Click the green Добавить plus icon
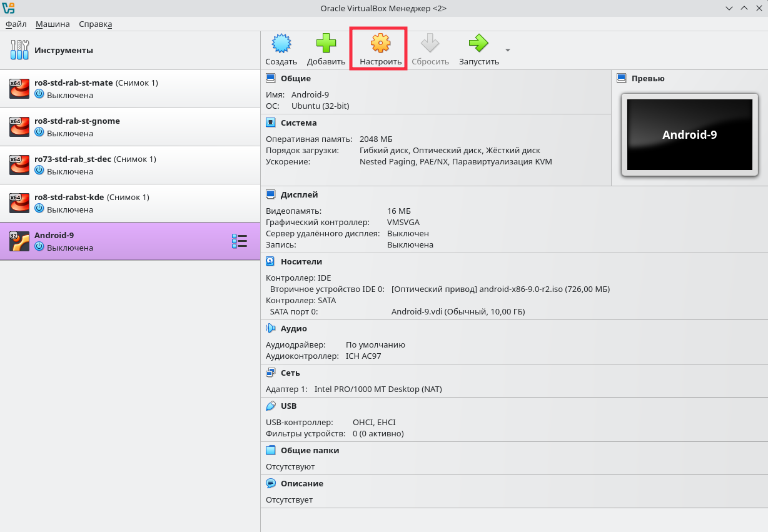The height and width of the screenshot is (532, 768). (326, 44)
